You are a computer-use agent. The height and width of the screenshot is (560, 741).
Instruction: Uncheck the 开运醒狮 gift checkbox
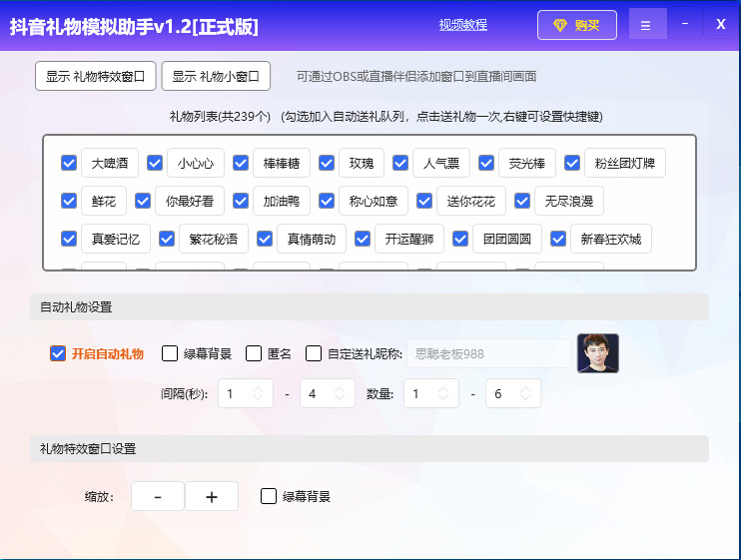click(x=363, y=239)
